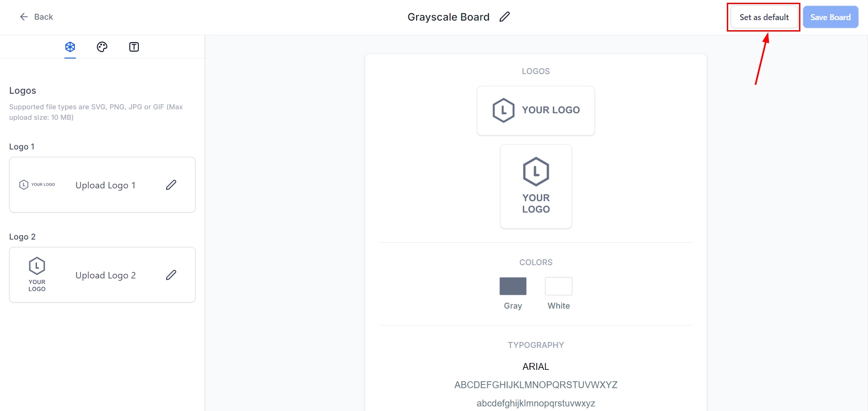868x411 pixels.
Task: Click the Set as default button
Action: click(x=764, y=17)
